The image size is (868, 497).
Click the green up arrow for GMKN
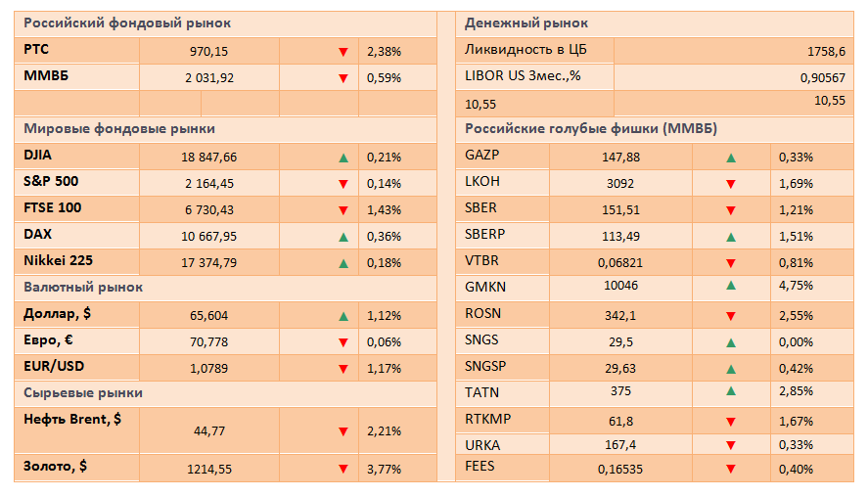click(x=731, y=286)
